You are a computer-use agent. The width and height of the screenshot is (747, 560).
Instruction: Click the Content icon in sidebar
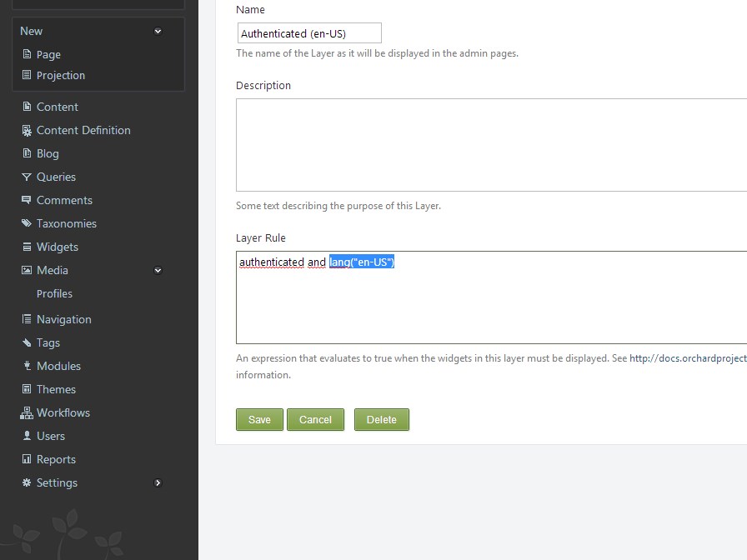pos(27,107)
